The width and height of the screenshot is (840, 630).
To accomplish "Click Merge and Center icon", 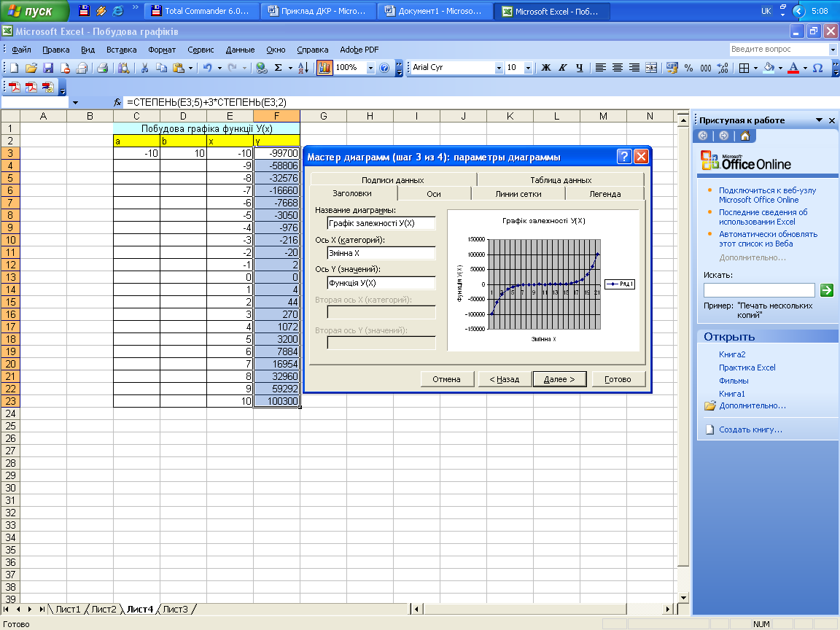I will [x=651, y=68].
